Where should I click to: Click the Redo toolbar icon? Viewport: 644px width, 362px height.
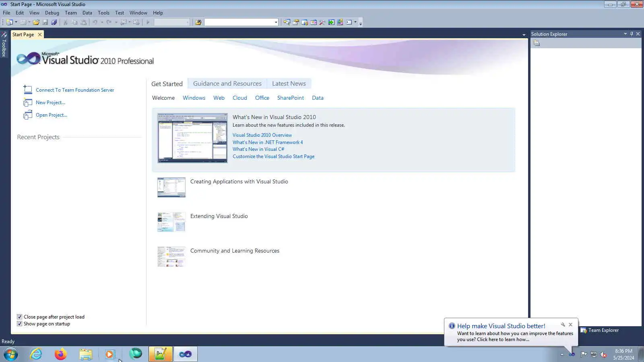point(109,22)
